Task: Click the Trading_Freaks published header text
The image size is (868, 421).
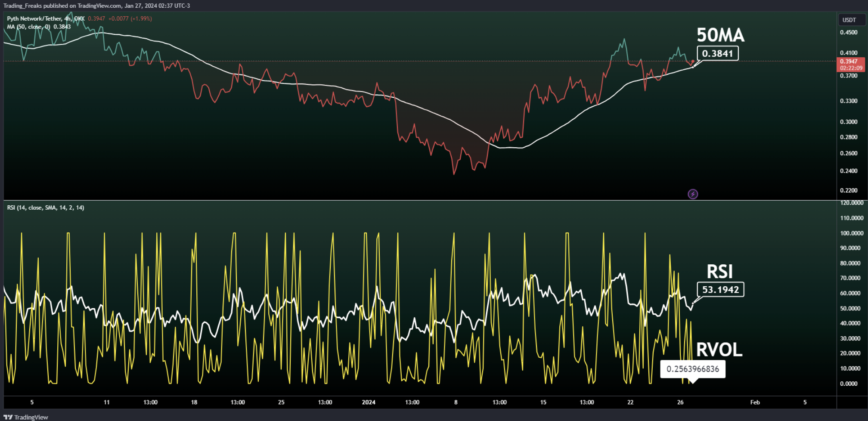Action: (97, 6)
